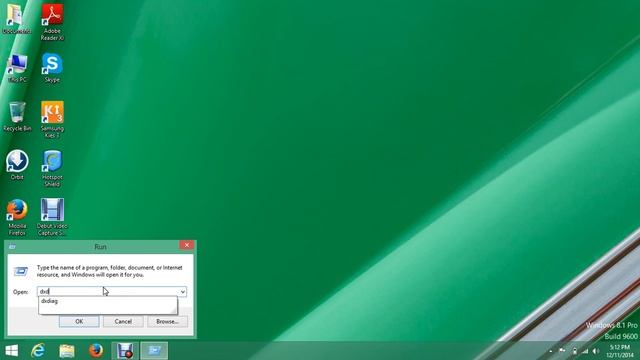Open Internet Explorer from the taskbar
640x360 pixels.
click(38, 351)
